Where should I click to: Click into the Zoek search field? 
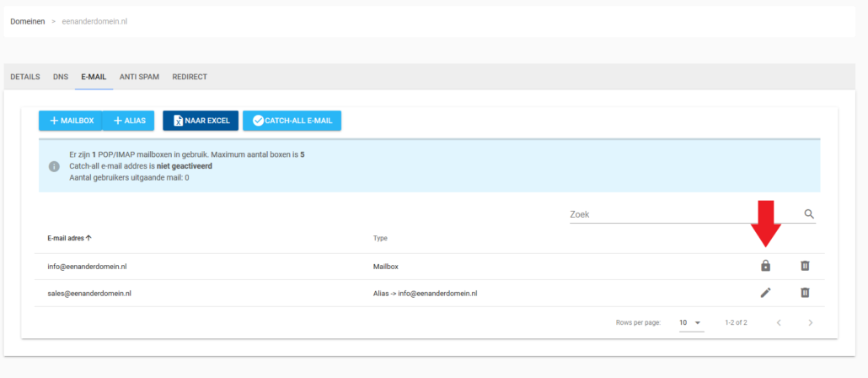tap(683, 214)
